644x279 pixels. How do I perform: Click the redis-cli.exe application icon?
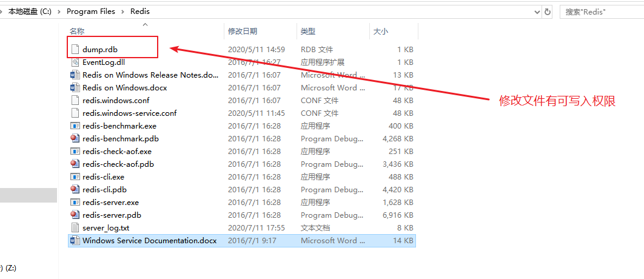75,177
